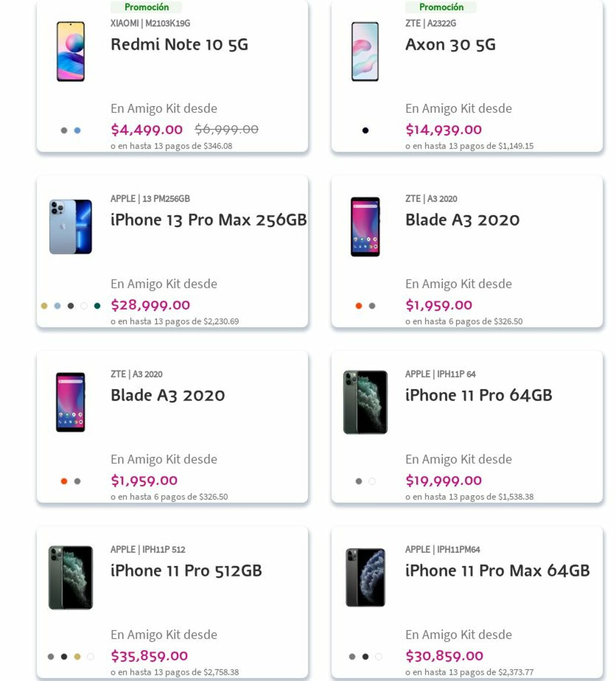Screen dimensions: 616x681
Task: Select blue color for Redmi Note 10 5G
Action: (77, 131)
